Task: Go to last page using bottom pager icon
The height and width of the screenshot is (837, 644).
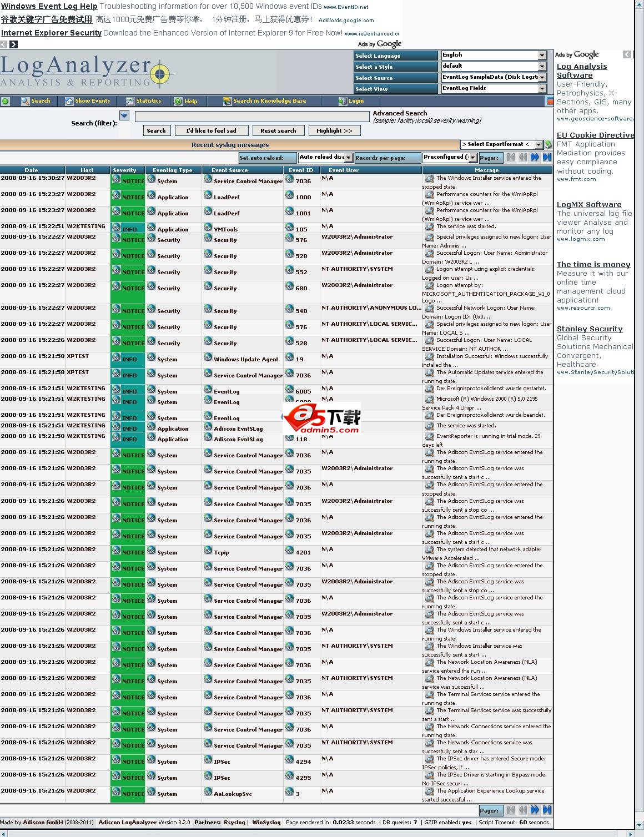Action: click(547, 810)
